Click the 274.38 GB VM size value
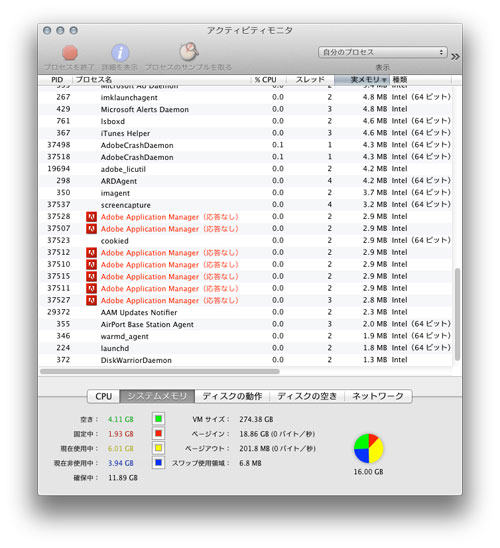 click(256, 419)
